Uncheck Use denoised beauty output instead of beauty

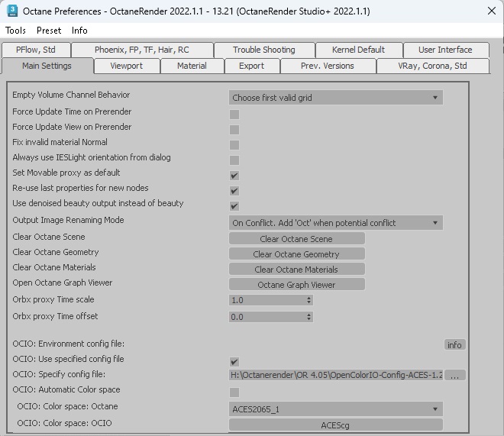click(x=234, y=206)
